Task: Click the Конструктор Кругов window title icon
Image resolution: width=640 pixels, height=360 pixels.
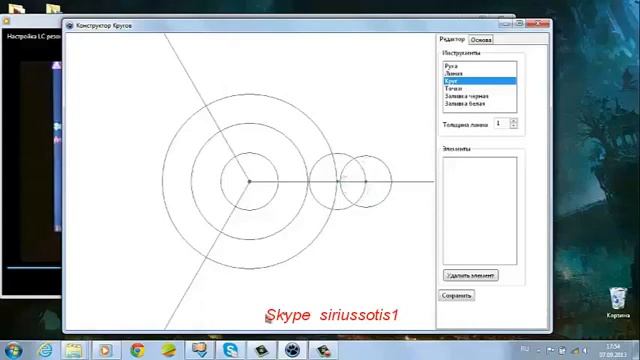Action: 69,25
